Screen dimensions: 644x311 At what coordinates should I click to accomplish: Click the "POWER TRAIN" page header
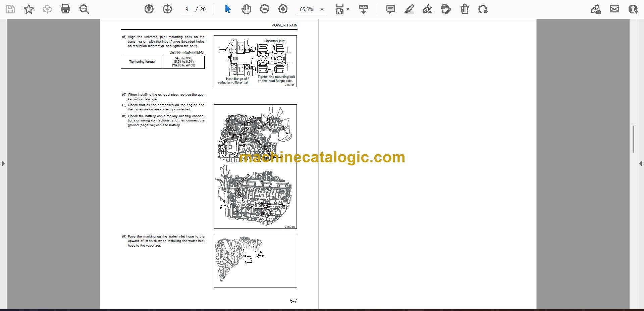[284, 25]
